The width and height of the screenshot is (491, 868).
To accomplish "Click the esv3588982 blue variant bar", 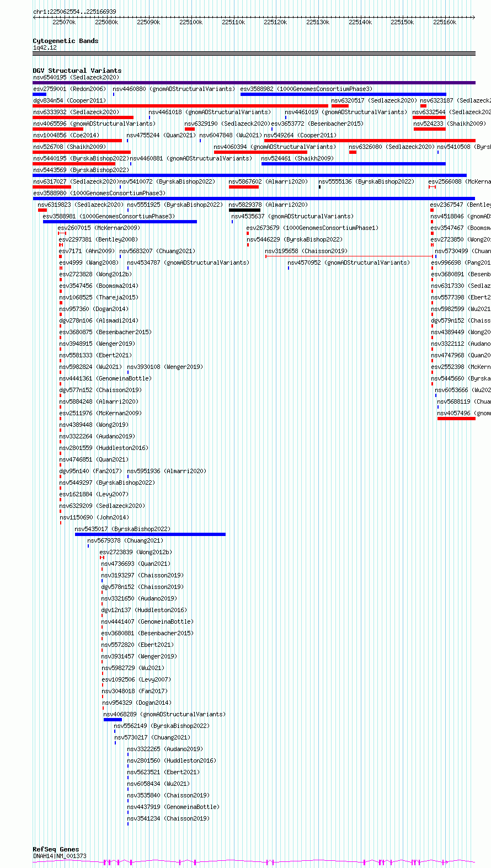I will coord(343,94).
